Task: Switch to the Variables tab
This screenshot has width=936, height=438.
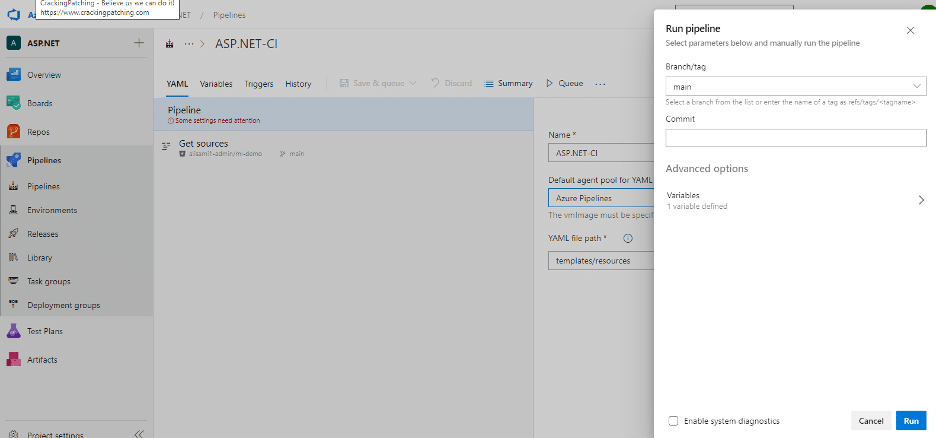Action: coord(216,84)
